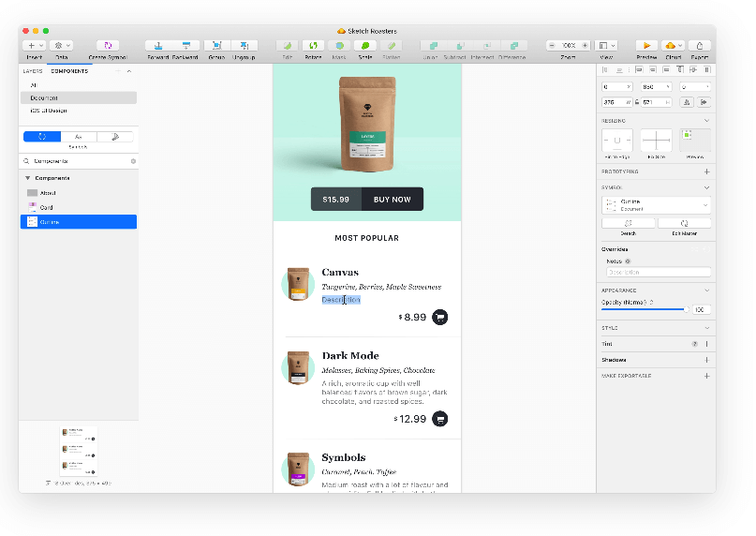This screenshot has width=756, height=536.
Task: Click the Components search field
Action: 79,161
